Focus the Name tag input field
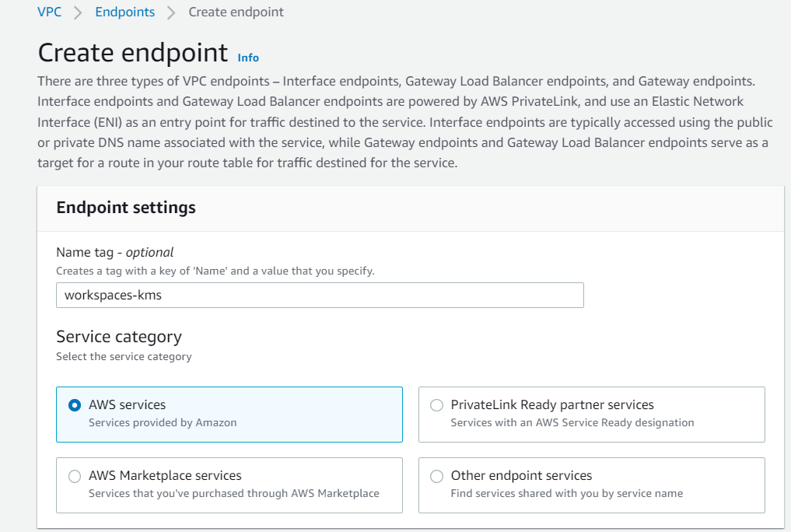 click(320, 296)
